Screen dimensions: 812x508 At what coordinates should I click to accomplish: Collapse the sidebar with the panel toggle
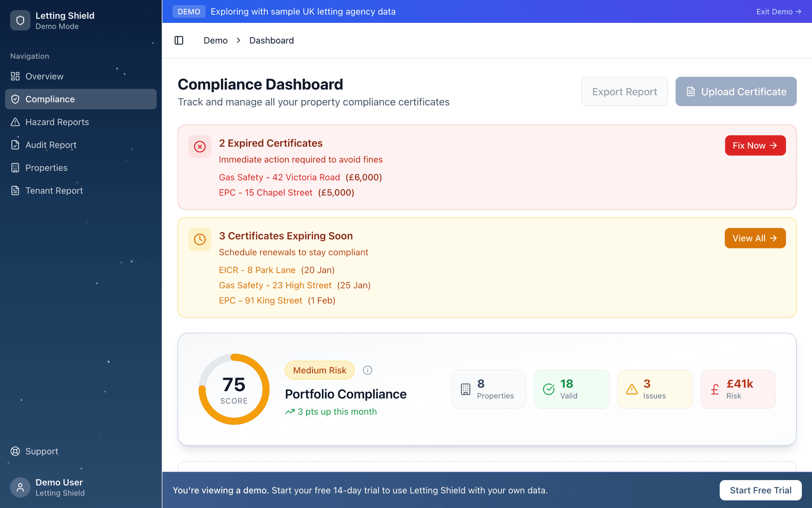[179, 40]
